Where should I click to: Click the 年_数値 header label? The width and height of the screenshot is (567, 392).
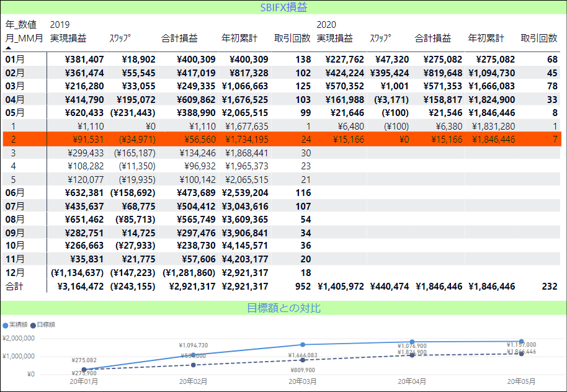pyautogui.click(x=21, y=25)
